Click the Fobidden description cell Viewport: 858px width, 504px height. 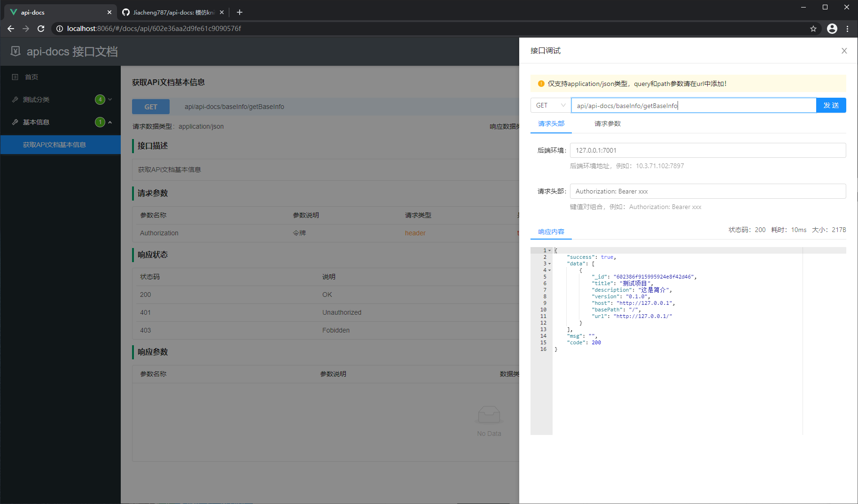pyautogui.click(x=336, y=330)
